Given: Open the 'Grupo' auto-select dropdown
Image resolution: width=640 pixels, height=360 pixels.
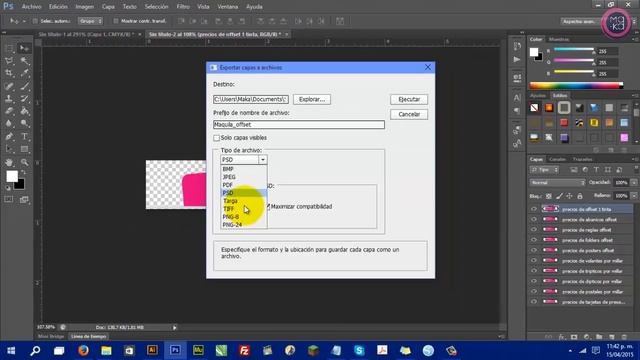Looking at the screenshot, I should click(90, 21).
